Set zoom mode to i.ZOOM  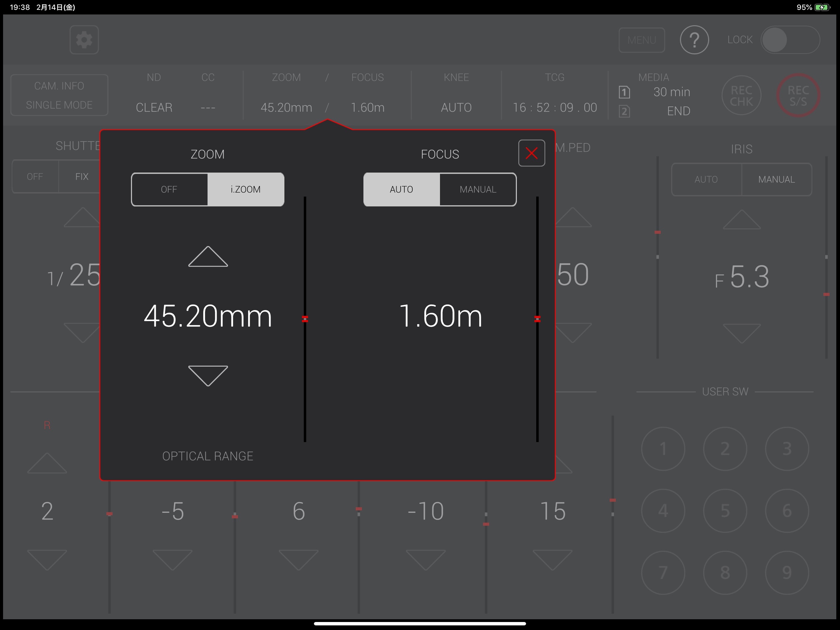[x=246, y=189]
